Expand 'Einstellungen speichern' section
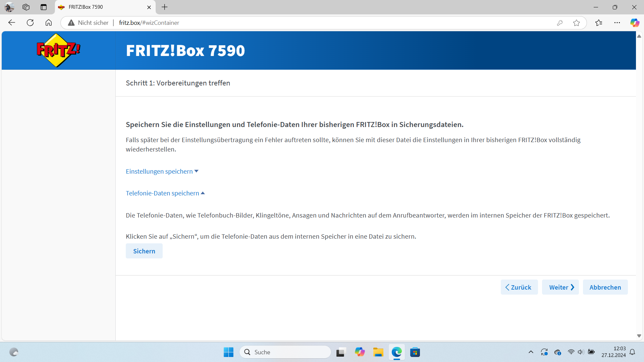The height and width of the screenshot is (362, 644). (162, 171)
